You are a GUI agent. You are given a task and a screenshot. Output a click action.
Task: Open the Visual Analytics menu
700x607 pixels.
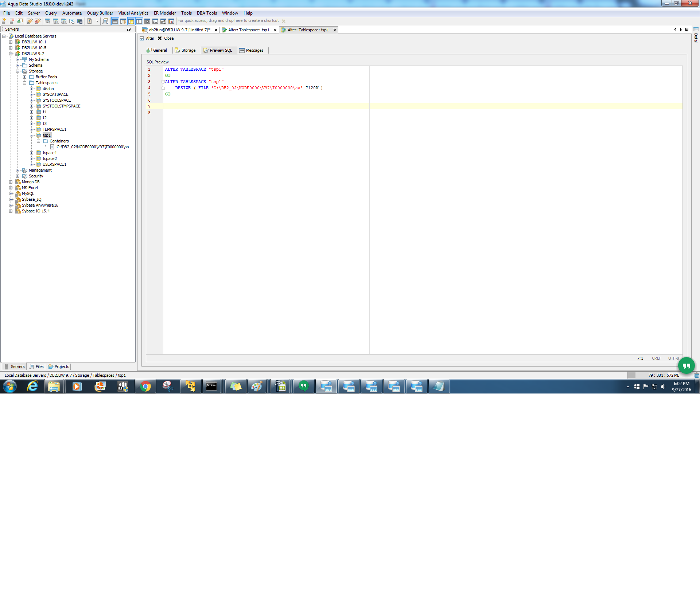pyautogui.click(x=133, y=13)
